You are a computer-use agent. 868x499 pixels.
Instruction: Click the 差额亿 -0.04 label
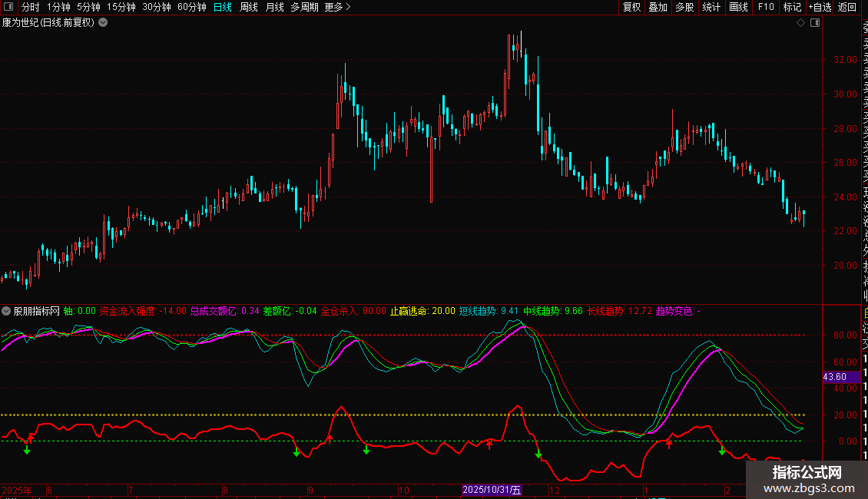click(x=290, y=311)
